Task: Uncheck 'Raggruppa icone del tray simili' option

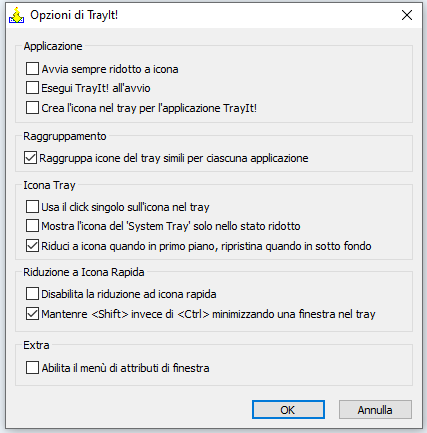Action: point(30,158)
